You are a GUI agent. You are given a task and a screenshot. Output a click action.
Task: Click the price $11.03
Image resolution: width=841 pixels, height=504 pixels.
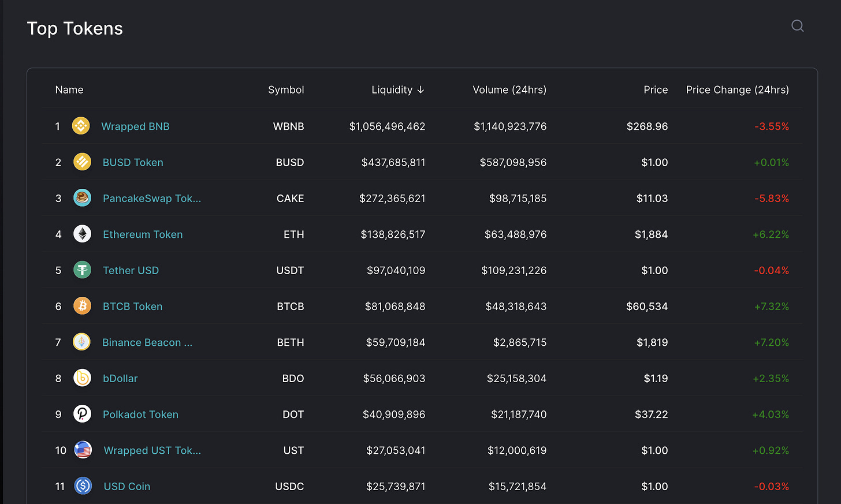(x=652, y=198)
